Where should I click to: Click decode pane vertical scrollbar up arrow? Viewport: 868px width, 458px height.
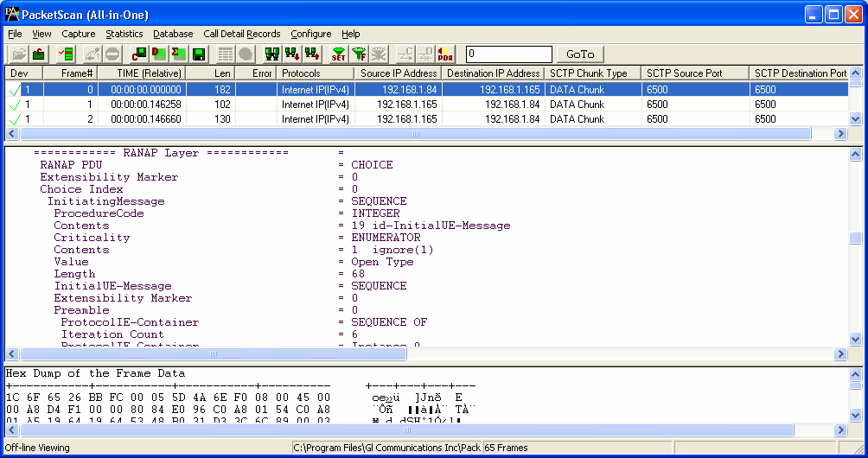coord(855,155)
